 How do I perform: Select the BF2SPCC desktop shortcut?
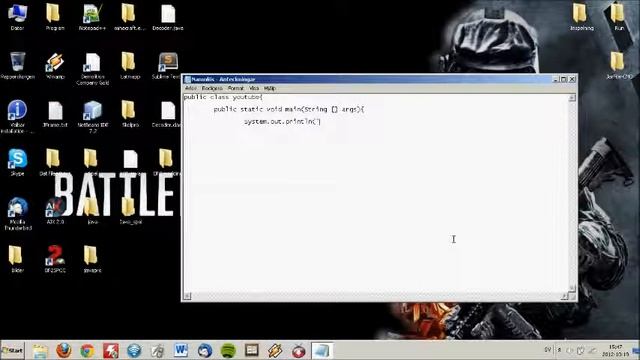click(55, 259)
